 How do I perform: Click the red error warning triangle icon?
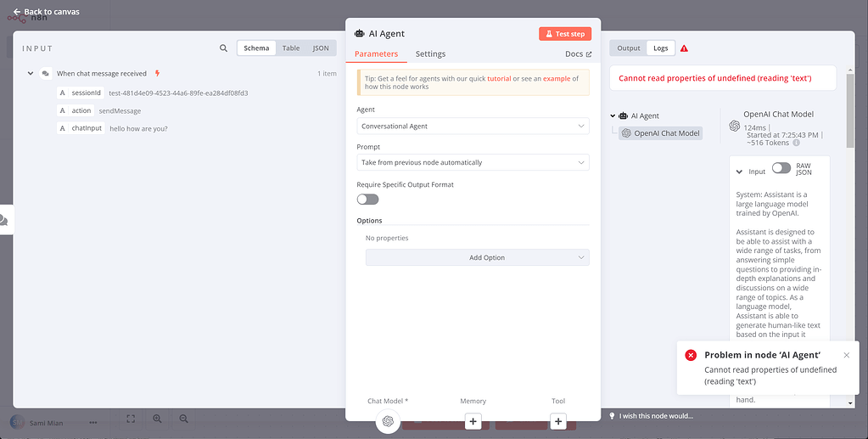click(x=685, y=48)
